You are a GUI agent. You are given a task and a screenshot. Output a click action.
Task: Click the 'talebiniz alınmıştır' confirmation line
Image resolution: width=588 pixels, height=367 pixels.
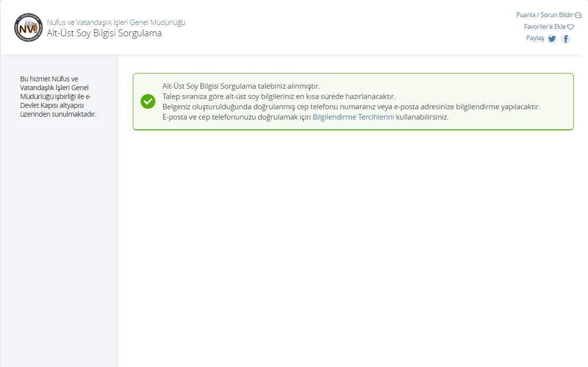coord(241,86)
